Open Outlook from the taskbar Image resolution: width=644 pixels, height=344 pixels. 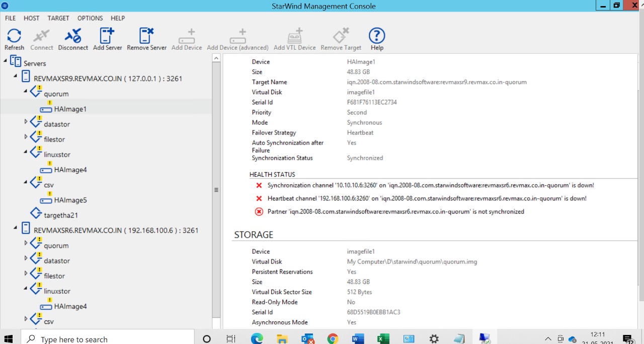tap(307, 339)
